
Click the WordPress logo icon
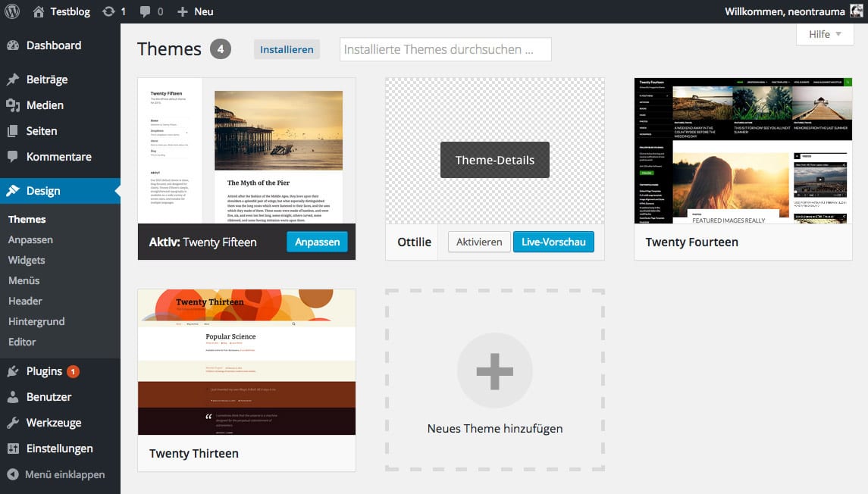[12, 11]
